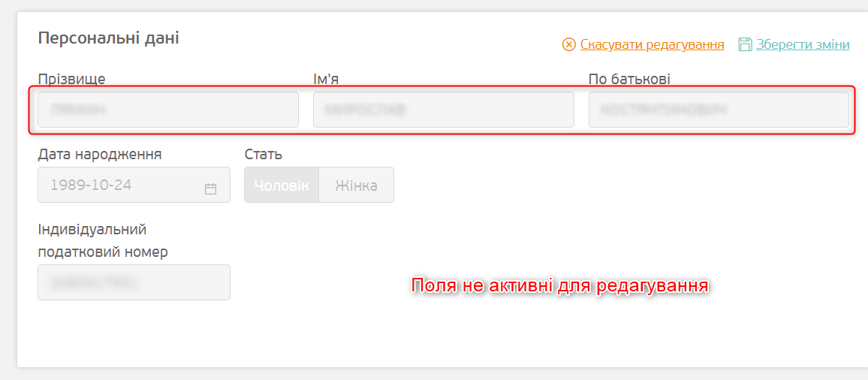Click the Ім'я input field
The width and height of the screenshot is (868, 380).
(x=443, y=110)
